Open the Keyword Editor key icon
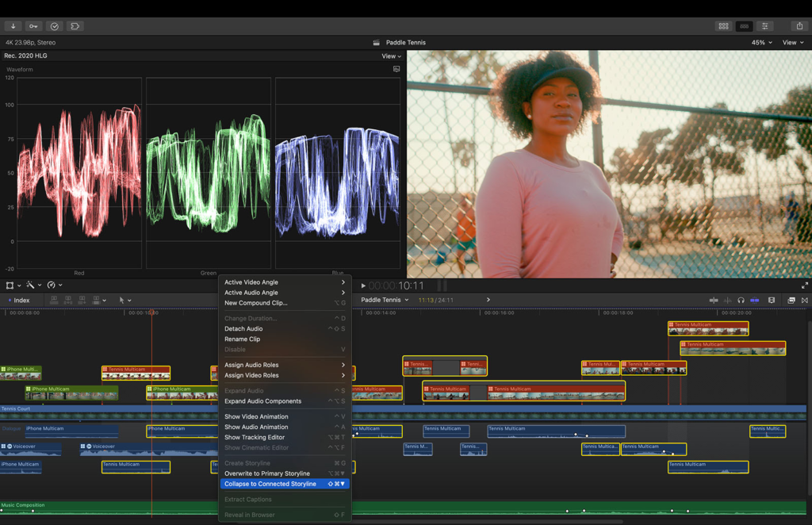Screen dimensions: 812x525 point(33,26)
